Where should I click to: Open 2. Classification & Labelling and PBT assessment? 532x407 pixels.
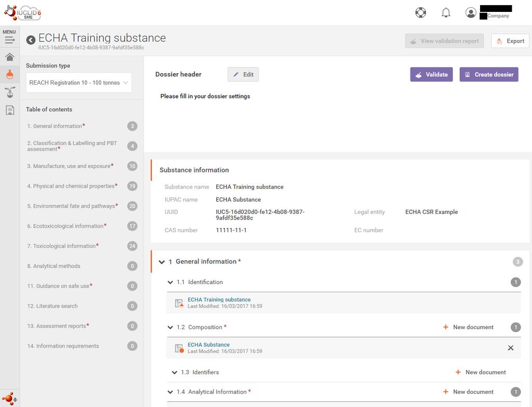pos(72,146)
